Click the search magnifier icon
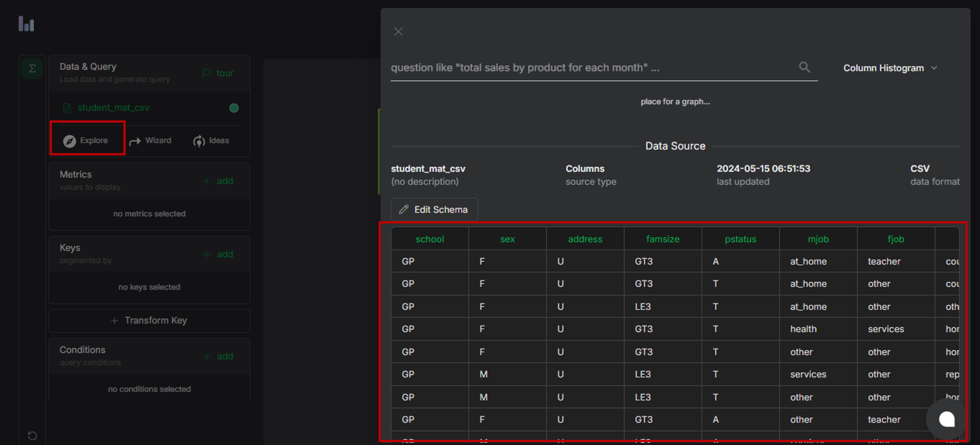 coord(804,67)
